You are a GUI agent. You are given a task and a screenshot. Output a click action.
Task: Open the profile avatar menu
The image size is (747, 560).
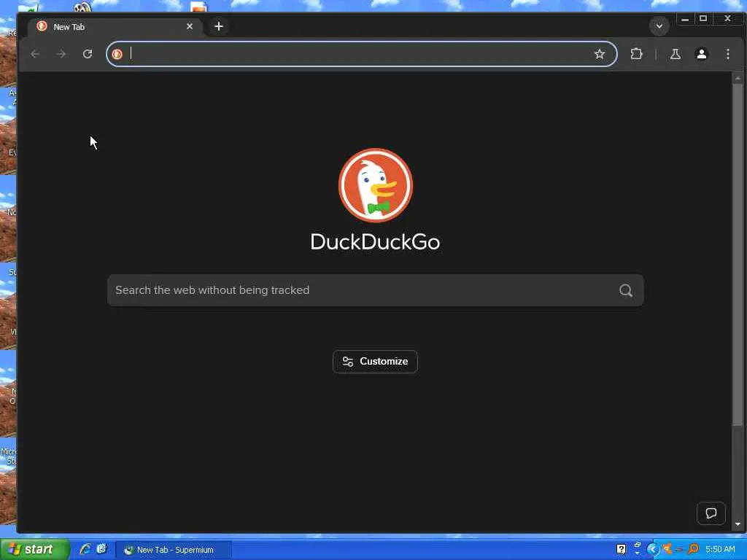pyautogui.click(x=701, y=54)
